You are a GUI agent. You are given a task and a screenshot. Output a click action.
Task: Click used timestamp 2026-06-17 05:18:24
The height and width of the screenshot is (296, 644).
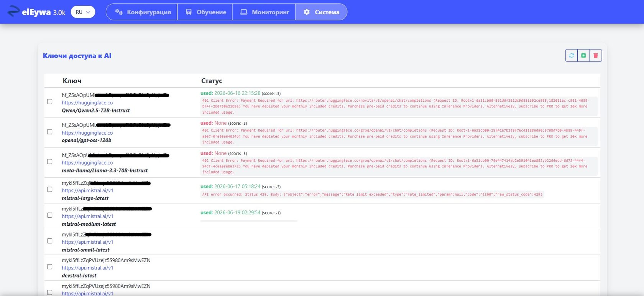coord(237,187)
